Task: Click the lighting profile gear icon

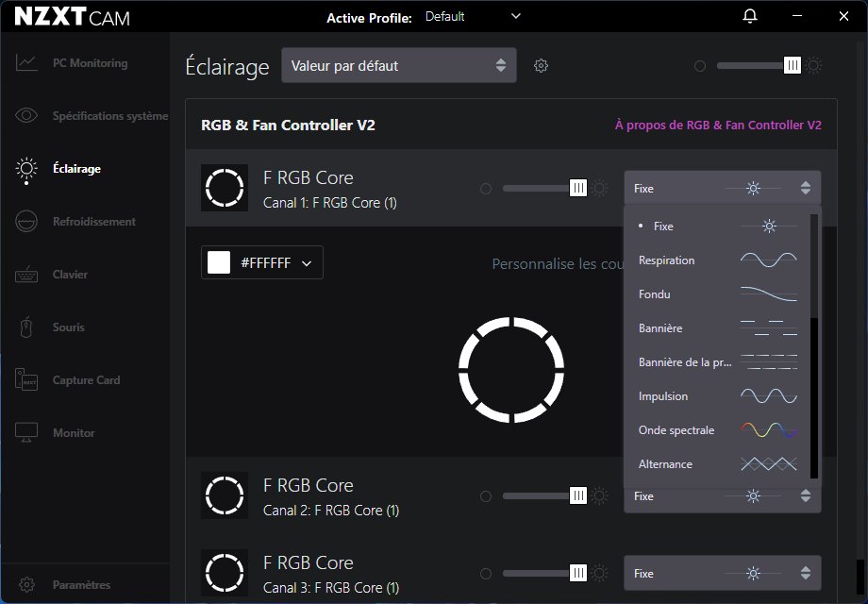Action: pyautogui.click(x=541, y=65)
